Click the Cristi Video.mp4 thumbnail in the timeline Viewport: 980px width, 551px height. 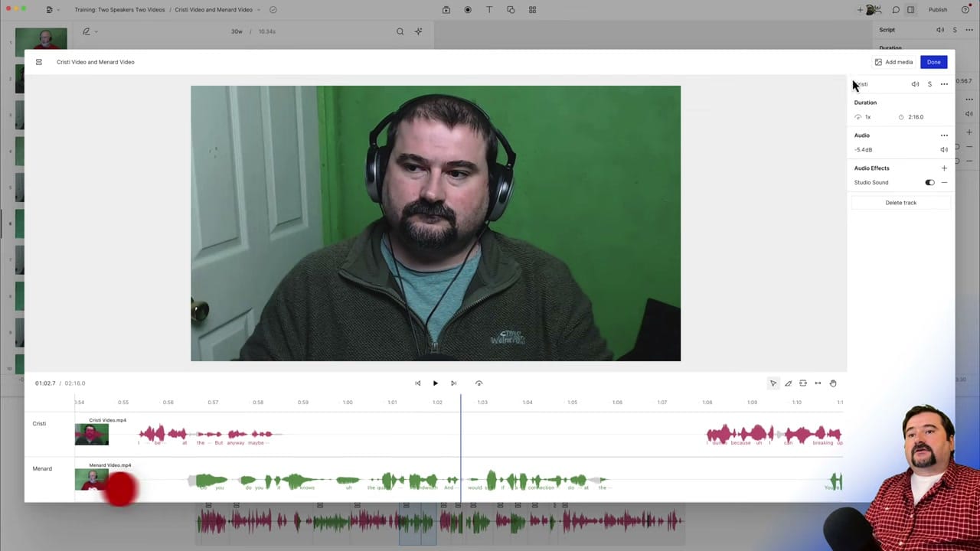point(92,434)
